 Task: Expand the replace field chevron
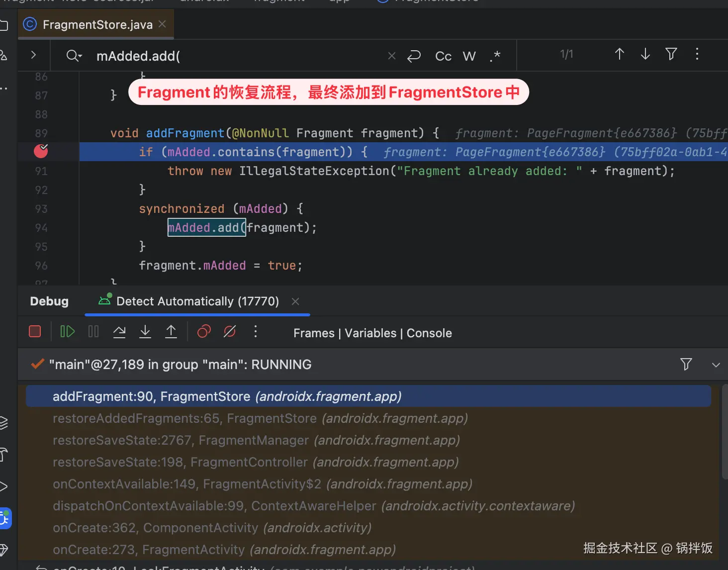click(33, 55)
